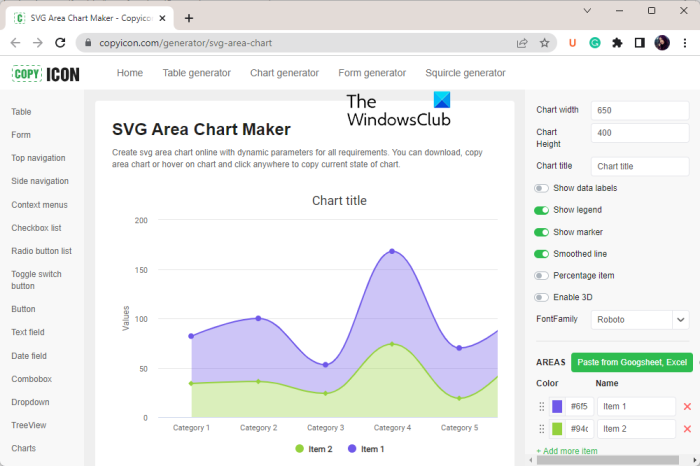This screenshot has height=466, width=700.
Task: Click Item 1 legend entry in chart
Action: pyautogui.click(x=366, y=449)
